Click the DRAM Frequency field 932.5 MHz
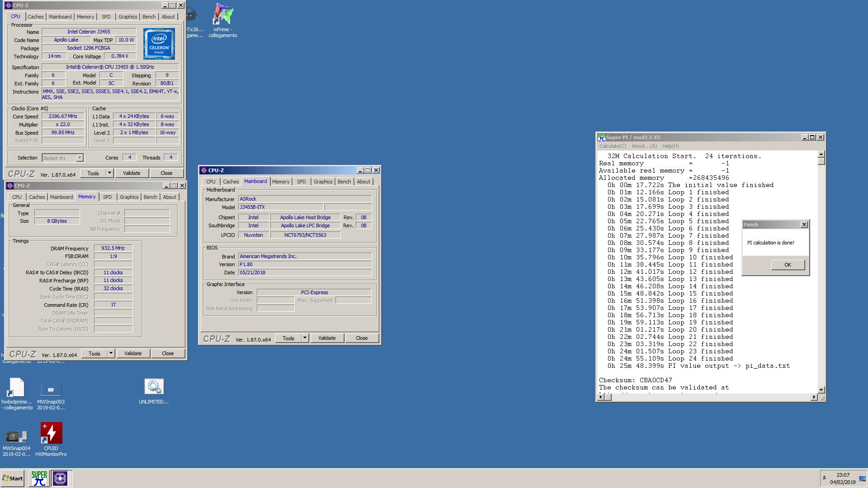This screenshot has height=488, width=868. click(x=113, y=248)
